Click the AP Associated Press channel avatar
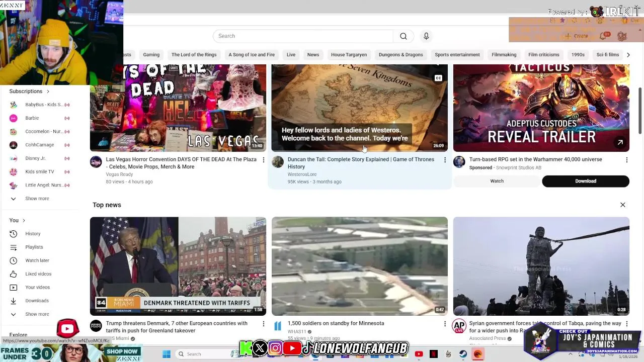Screen dimensions: 644x362 pos(459,326)
